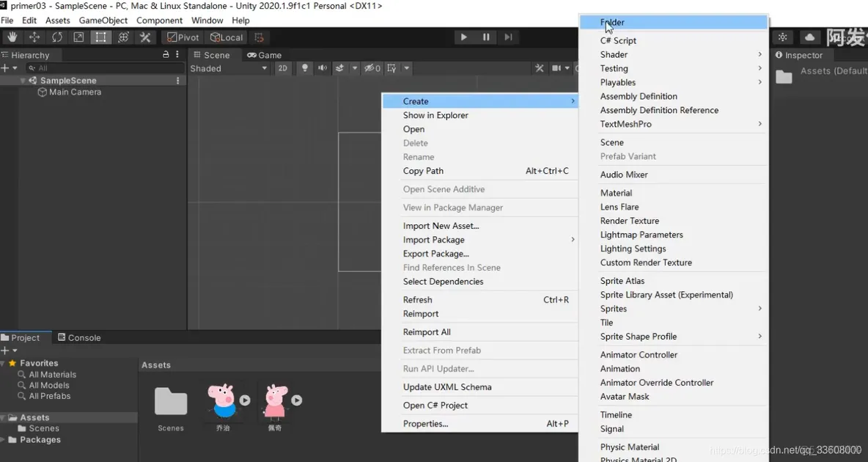Viewport: 868px width, 462px height.
Task: Open the Hierarchy create dropdown
Action: tap(10, 67)
